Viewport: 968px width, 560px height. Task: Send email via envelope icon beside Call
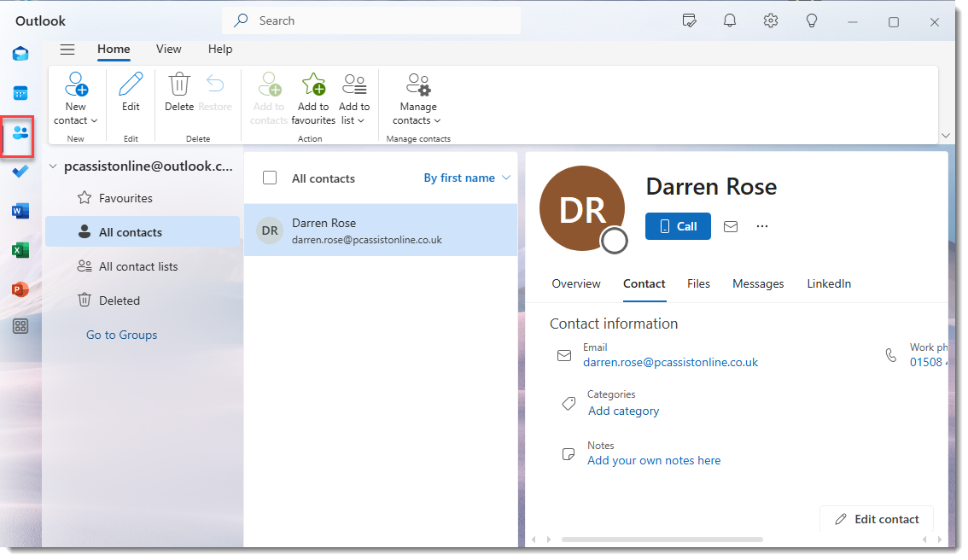coord(731,226)
